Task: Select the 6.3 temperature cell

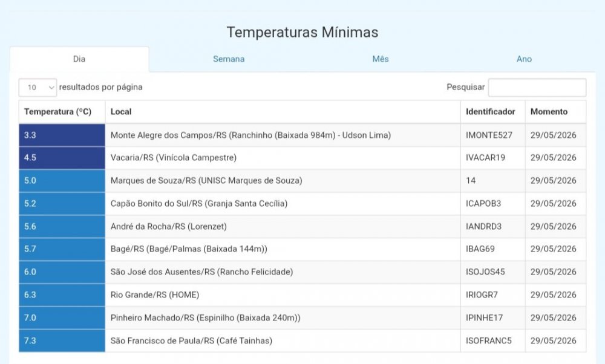Action: 62,295
